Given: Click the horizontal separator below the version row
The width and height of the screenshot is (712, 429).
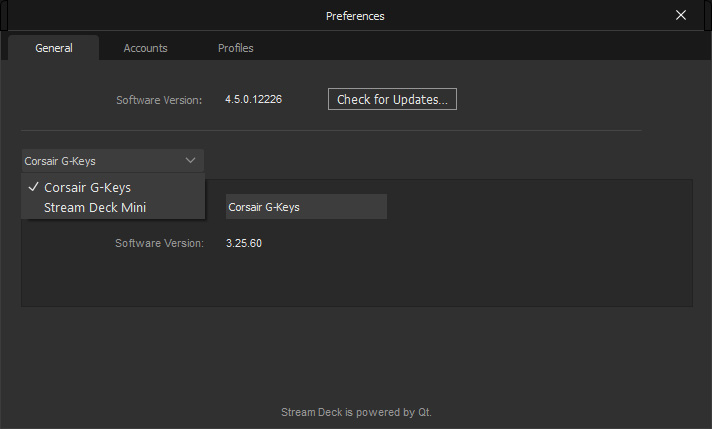Looking at the screenshot, I should point(331,130).
